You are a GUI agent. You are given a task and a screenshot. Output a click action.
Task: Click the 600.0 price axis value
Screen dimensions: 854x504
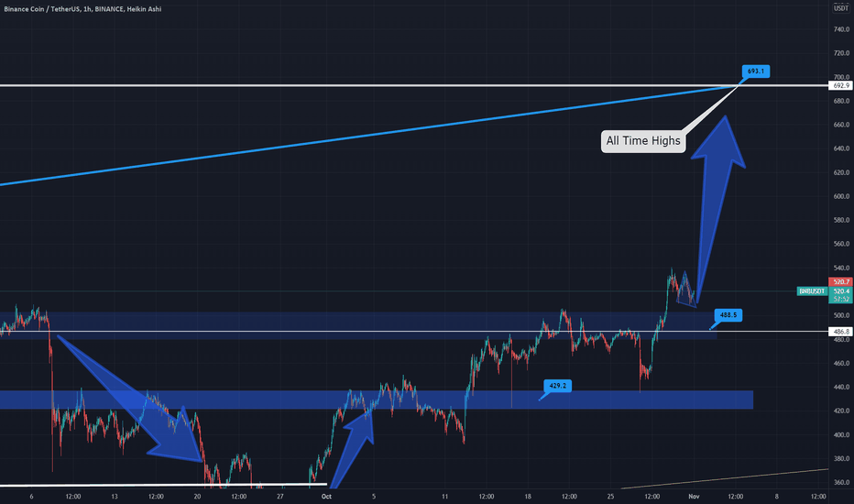click(841, 197)
